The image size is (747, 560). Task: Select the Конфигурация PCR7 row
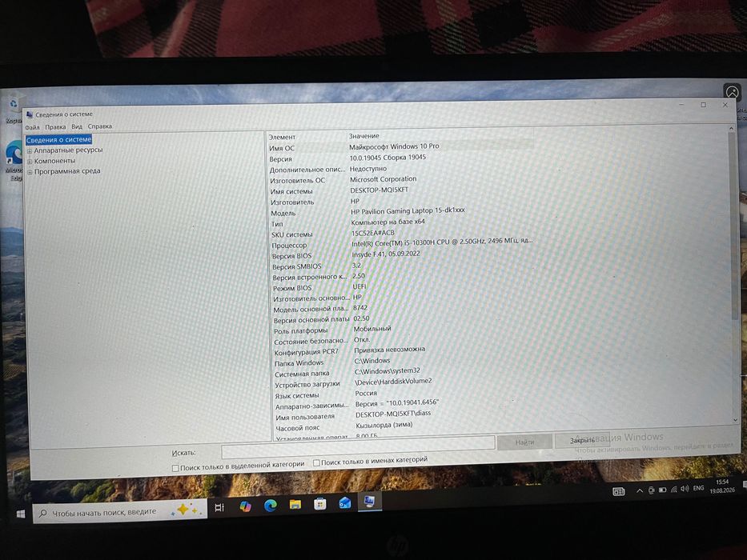point(403,351)
